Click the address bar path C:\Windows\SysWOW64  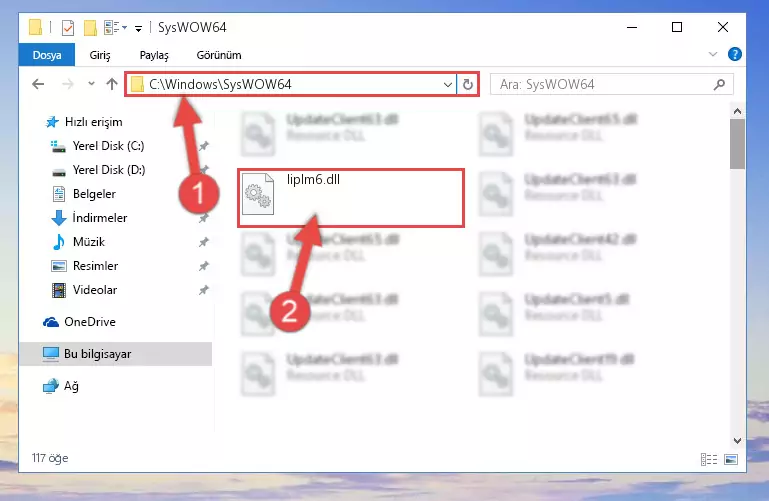click(220, 84)
